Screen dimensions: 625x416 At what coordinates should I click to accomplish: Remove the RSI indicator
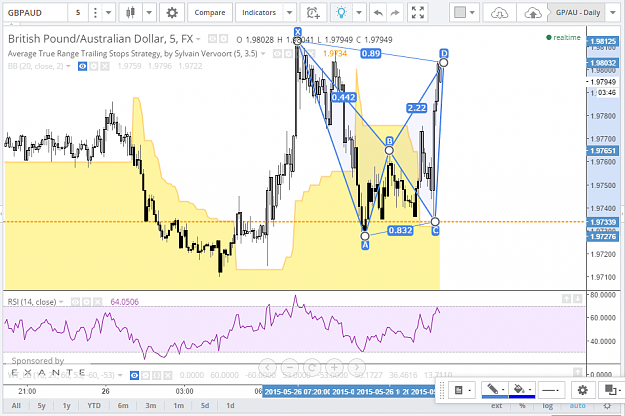click(97, 302)
